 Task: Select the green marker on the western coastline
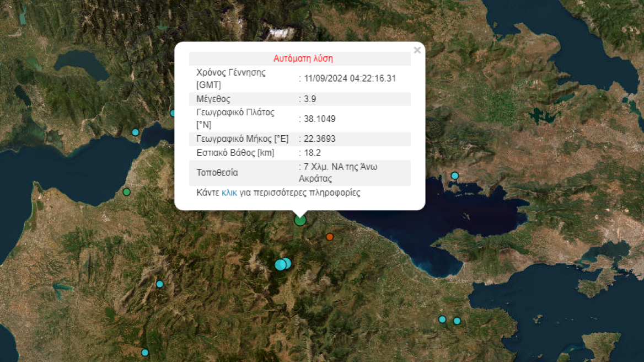pyautogui.click(x=126, y=191)
